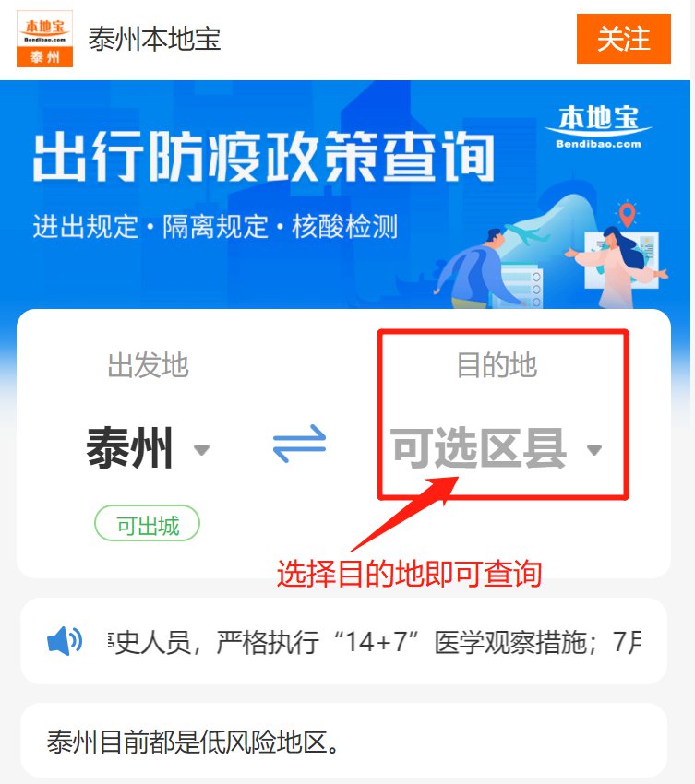Select the 泰州 departure city text
The height and width of the screenshot is (784, 695).
click(x=129, y=447)
